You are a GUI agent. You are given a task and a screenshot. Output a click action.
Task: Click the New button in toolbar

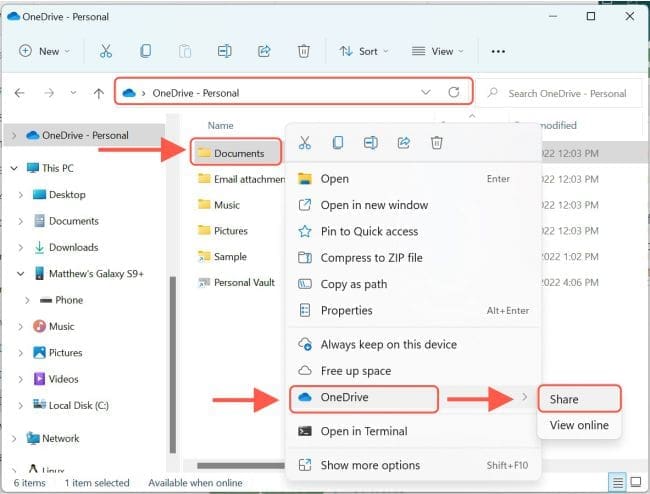pyautogui.click(x=45, y=51)
